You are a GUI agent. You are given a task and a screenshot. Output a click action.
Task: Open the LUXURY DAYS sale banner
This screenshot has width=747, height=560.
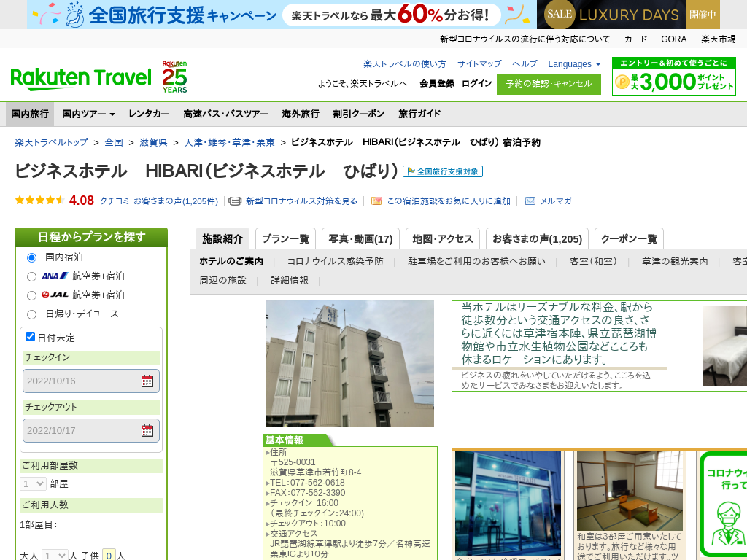628,15
